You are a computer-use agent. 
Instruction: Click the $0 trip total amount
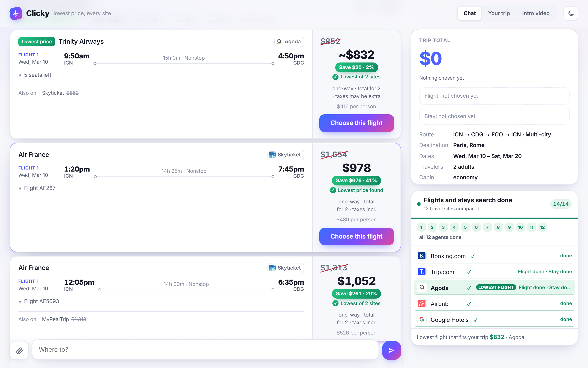430,59
